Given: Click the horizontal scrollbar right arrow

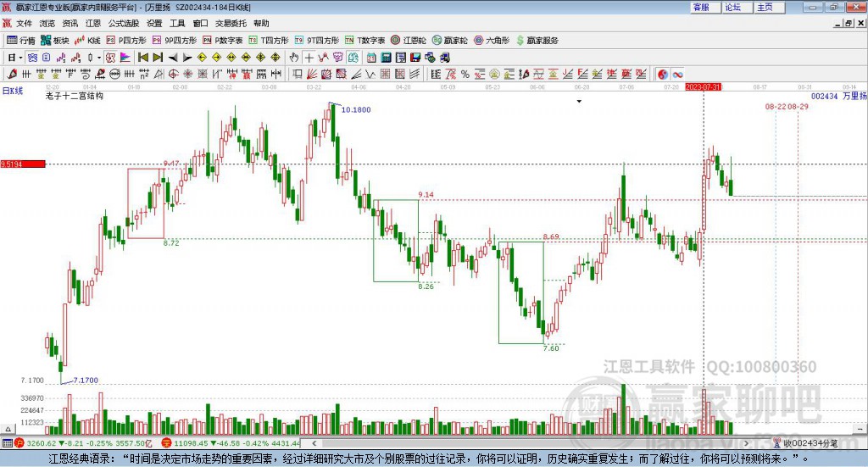Looking at the screenshot, I should pos(746,443).
